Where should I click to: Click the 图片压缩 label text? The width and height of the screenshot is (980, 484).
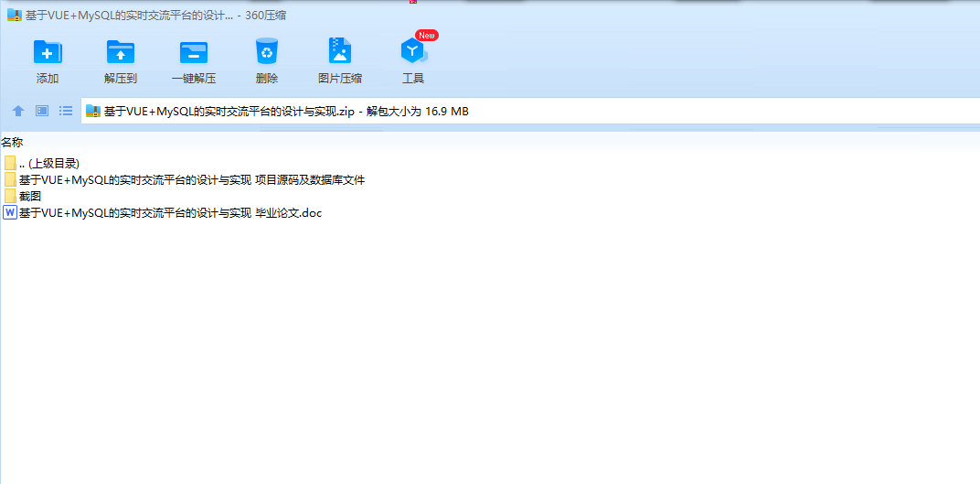340,79
